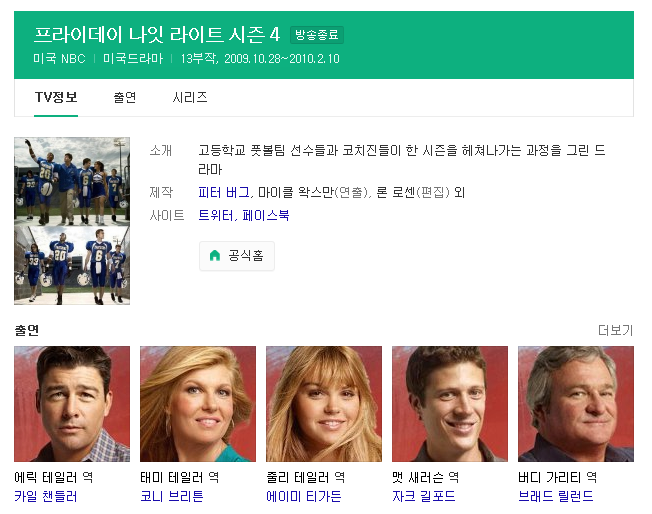Open the 공식홈 official site button
Screen dimensions: 652x514
[x=237, y=256]
